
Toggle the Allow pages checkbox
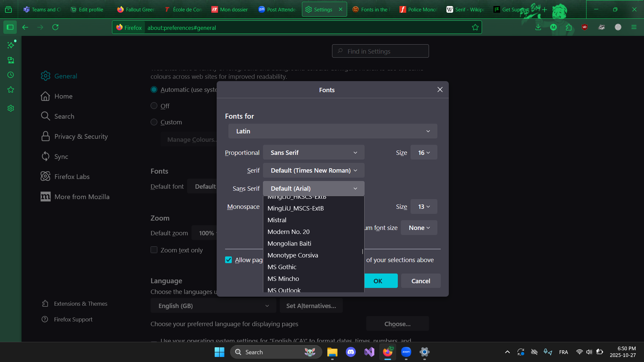[x=228, y=260]
